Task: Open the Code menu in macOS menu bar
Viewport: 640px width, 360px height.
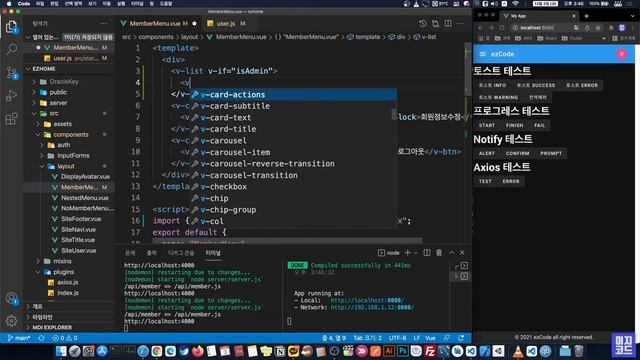Action: coord(24,4)
